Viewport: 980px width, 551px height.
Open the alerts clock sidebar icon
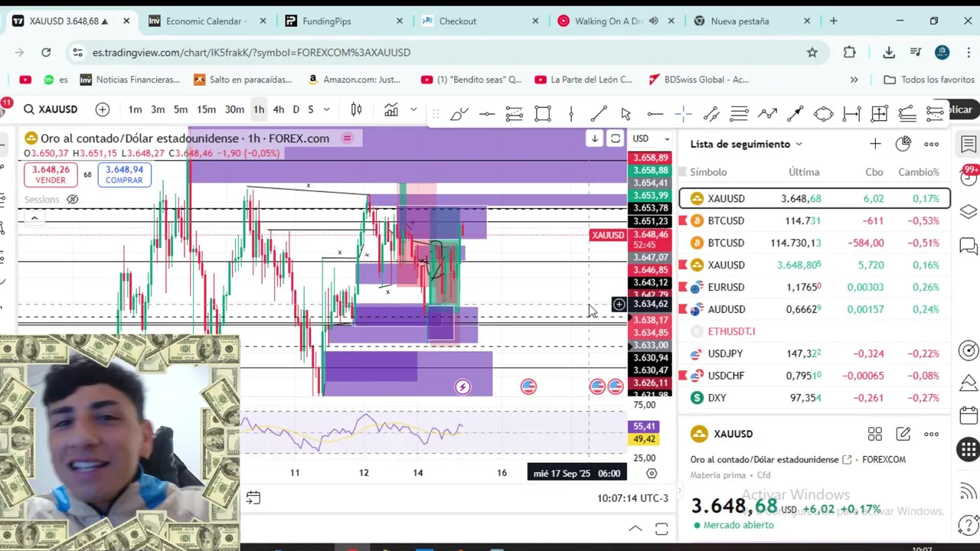(969, 178)
